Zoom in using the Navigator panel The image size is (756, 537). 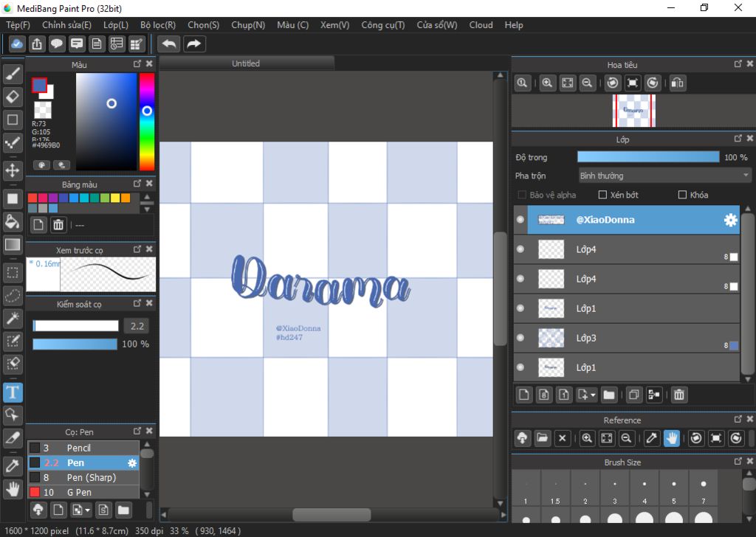pyautogui.click(x=547, y=83)
